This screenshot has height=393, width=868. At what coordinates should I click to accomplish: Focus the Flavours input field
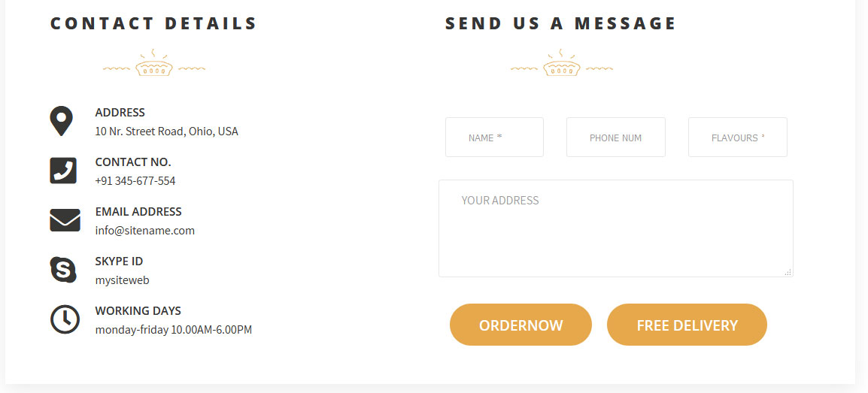pos(737,137)
